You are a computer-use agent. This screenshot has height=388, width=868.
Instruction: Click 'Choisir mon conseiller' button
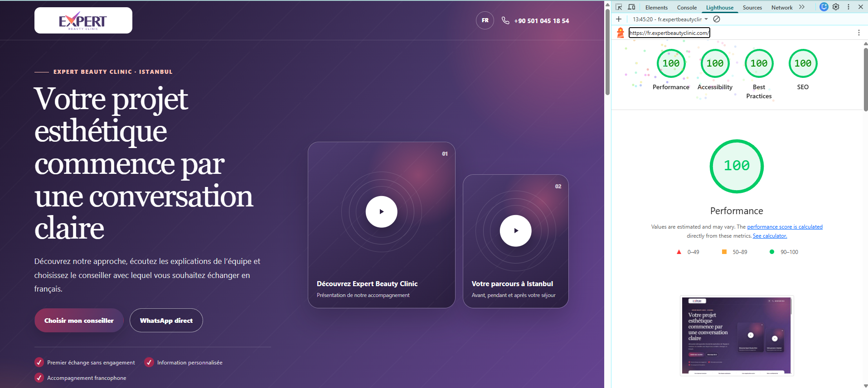(79, 321)
